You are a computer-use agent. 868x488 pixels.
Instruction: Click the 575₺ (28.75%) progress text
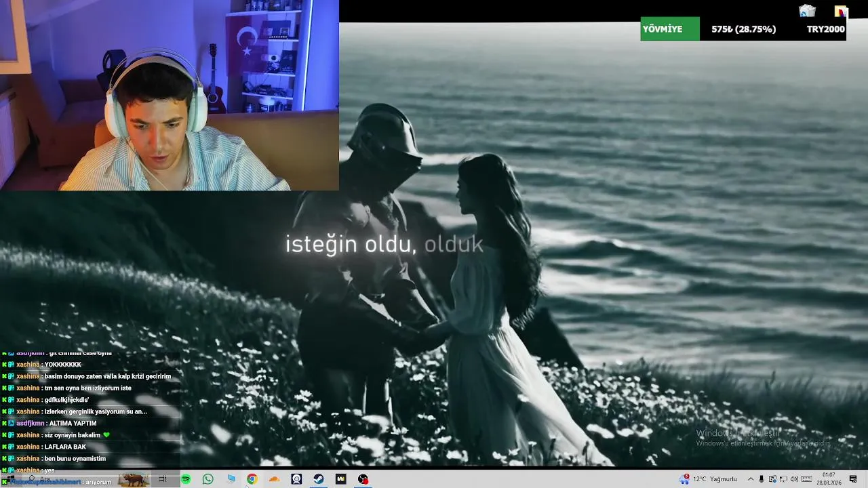743,29
